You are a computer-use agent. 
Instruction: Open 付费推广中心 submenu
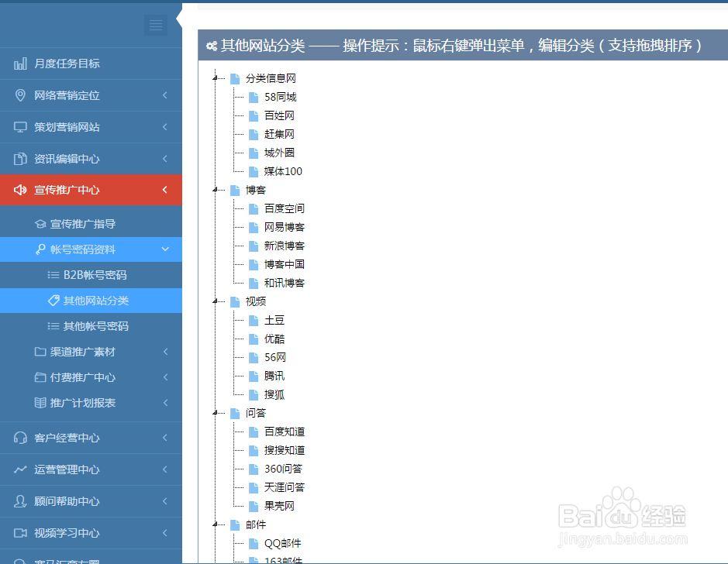(91, 377)
